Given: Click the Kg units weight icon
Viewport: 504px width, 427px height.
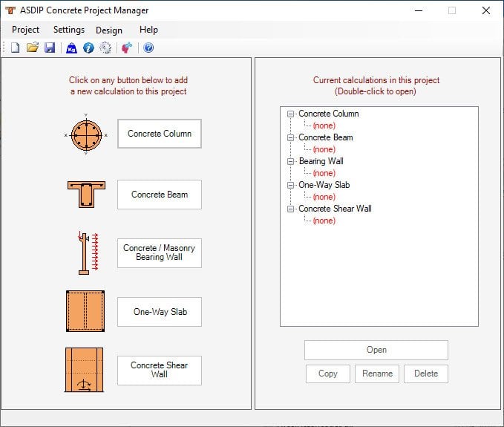Looking at the screenshot, I should click(x=71, y=48).
